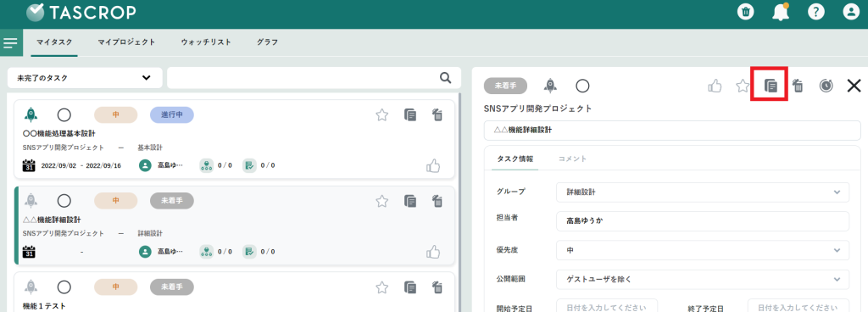The height and width of the screenshot is (312, 868).
Task: Click the 終了予定日 date input
Action: [798, 307]
